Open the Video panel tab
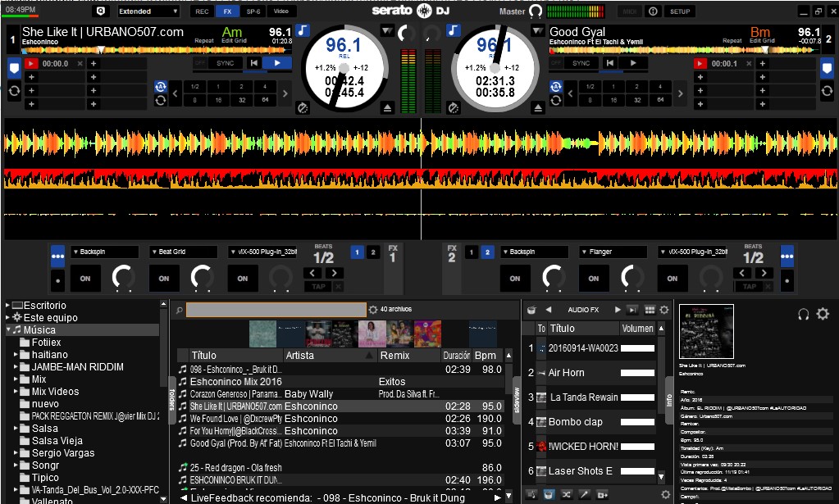This screenshot has height=504, width=839. point(281,11)
